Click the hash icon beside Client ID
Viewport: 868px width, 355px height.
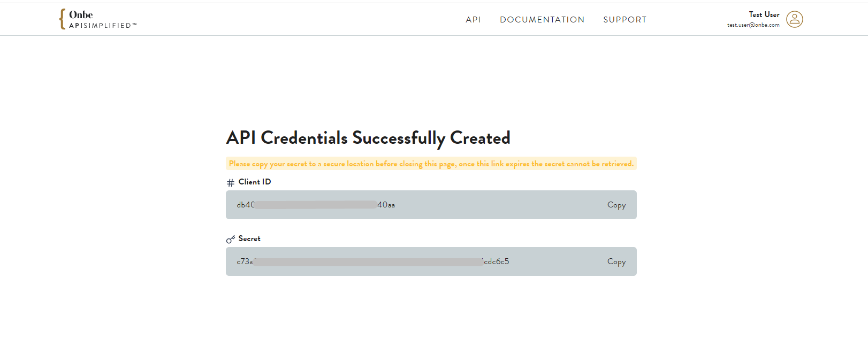(x=231, y=182)
